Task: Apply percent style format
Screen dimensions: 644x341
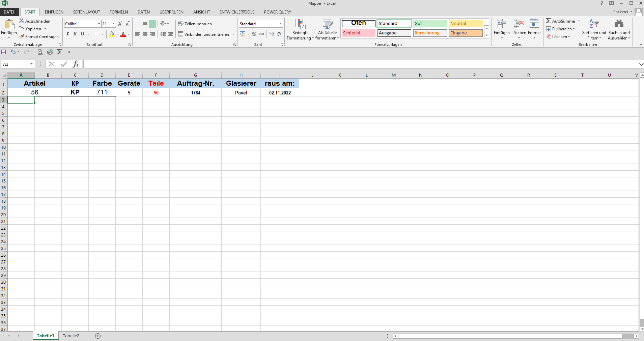Action: pos(254,34)
